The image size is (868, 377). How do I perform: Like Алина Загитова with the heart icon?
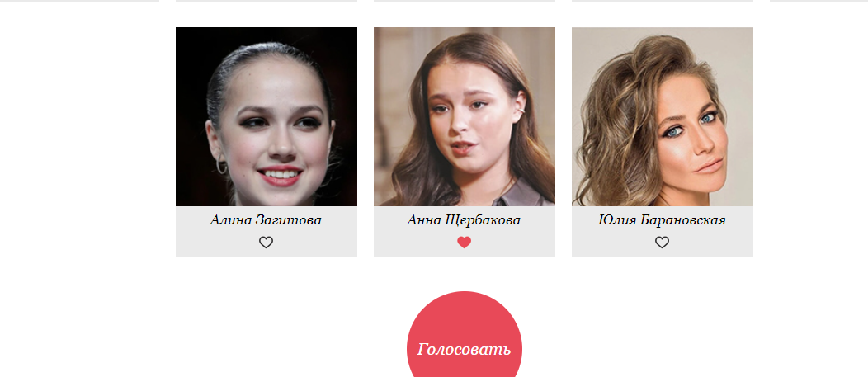[x=267, y=243]
